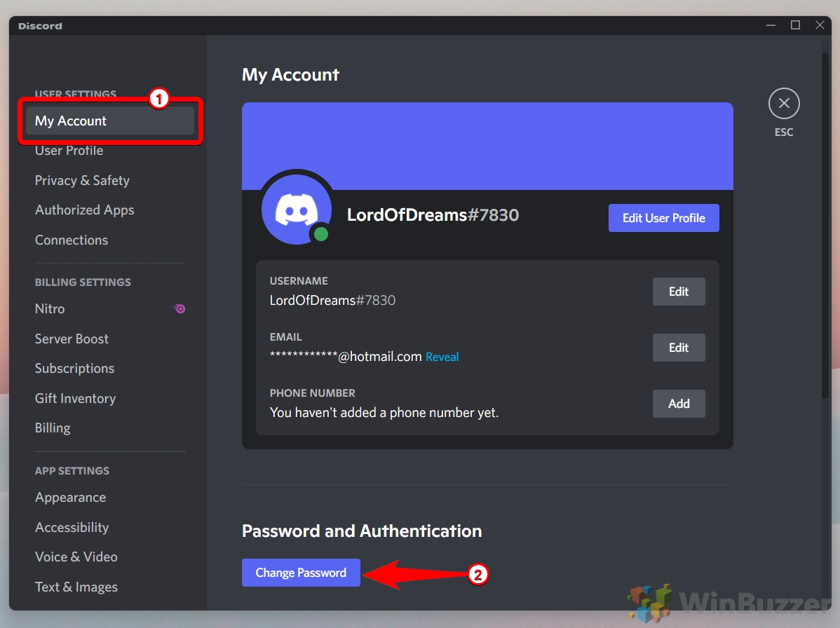
Task: Open Authorized Apps section
Action: [x=84, y=210]
